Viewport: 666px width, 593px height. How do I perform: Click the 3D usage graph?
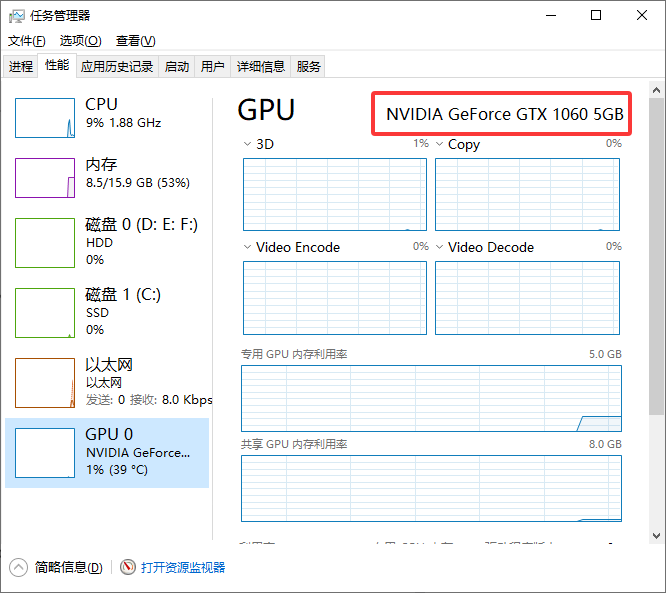(x=335, y=195)
